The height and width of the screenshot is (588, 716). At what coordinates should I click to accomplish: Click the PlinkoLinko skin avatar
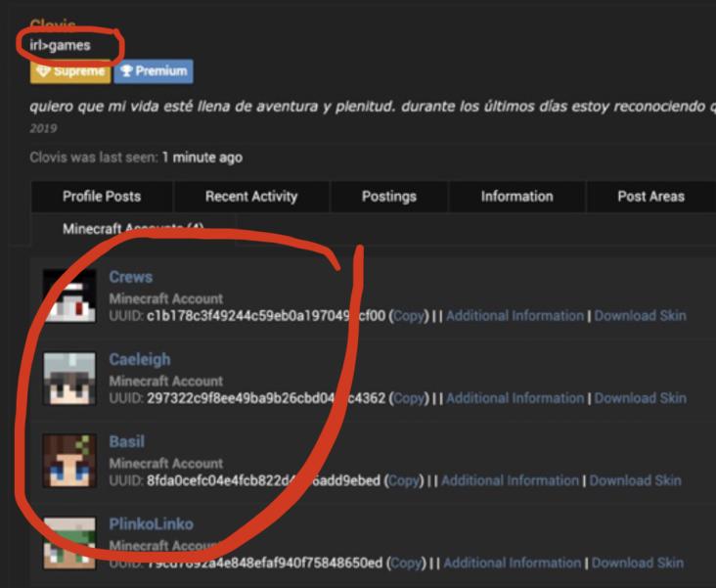pos(69,543)
